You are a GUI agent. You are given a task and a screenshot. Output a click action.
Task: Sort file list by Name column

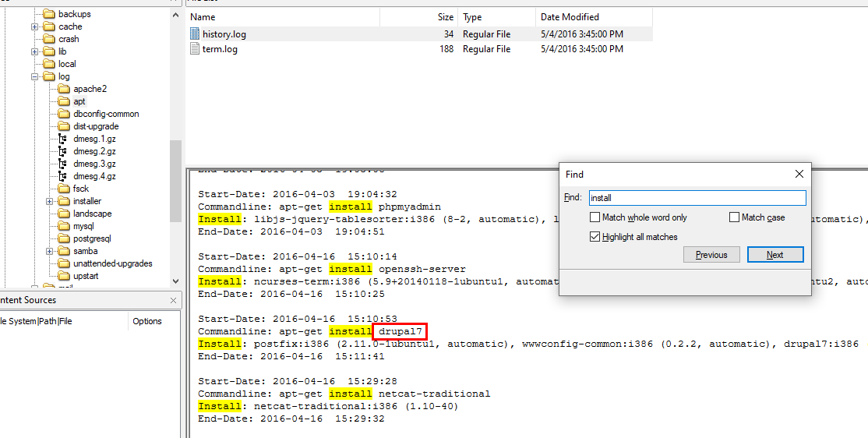tap(283, 17)
